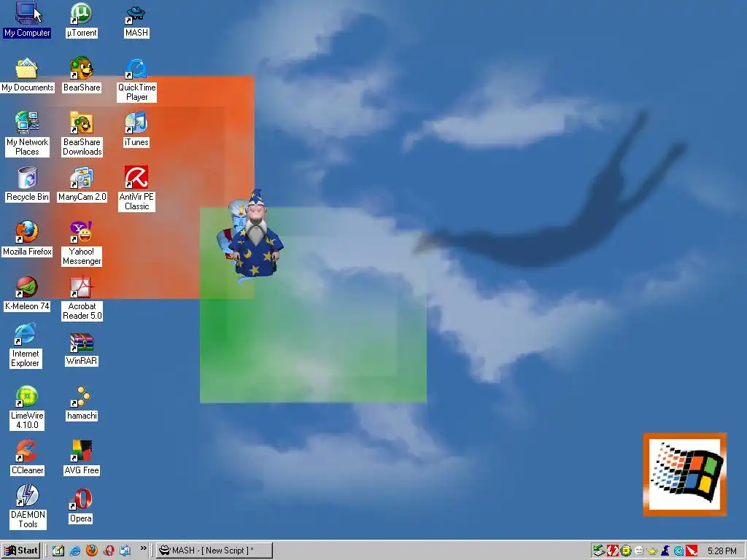Click the DAEMON Tools lightning tray icon

pos(613,551)
